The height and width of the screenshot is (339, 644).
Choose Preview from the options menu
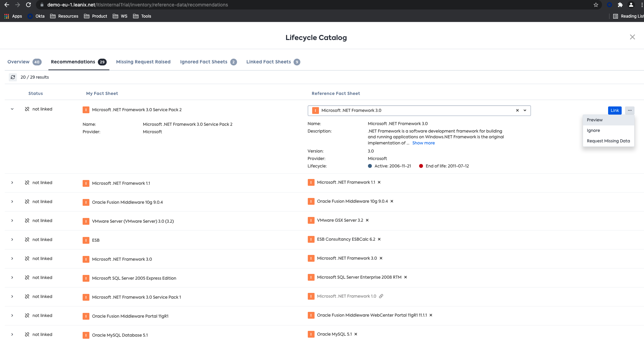(608, 120)
